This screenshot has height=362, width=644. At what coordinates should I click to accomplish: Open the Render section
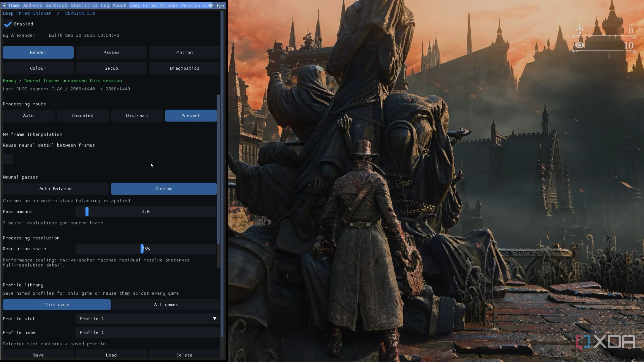coord(38,53)
